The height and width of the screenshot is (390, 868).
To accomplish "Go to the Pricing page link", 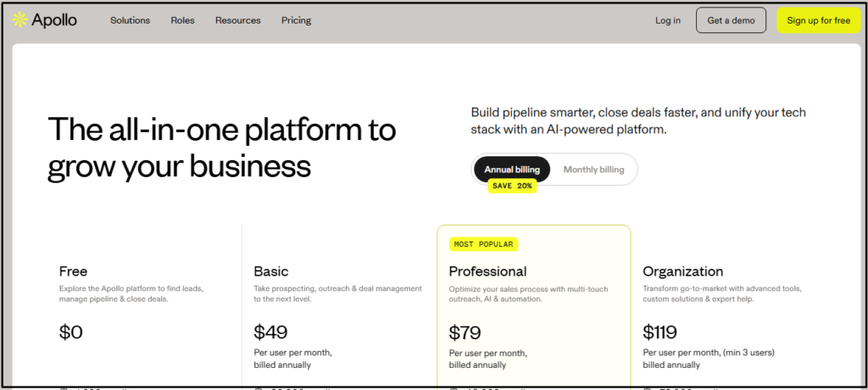I will point(296,20).
